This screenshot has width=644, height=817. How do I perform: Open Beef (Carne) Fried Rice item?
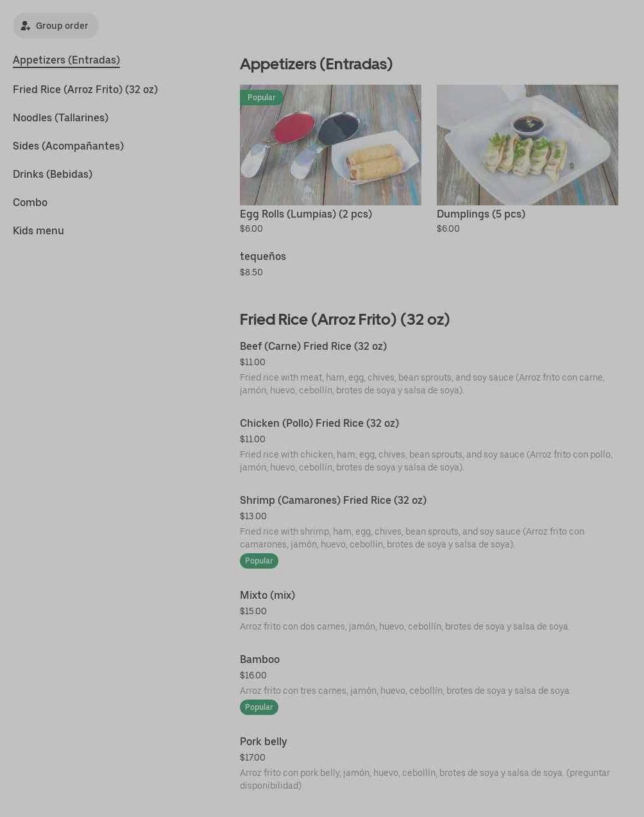point(313,347)
